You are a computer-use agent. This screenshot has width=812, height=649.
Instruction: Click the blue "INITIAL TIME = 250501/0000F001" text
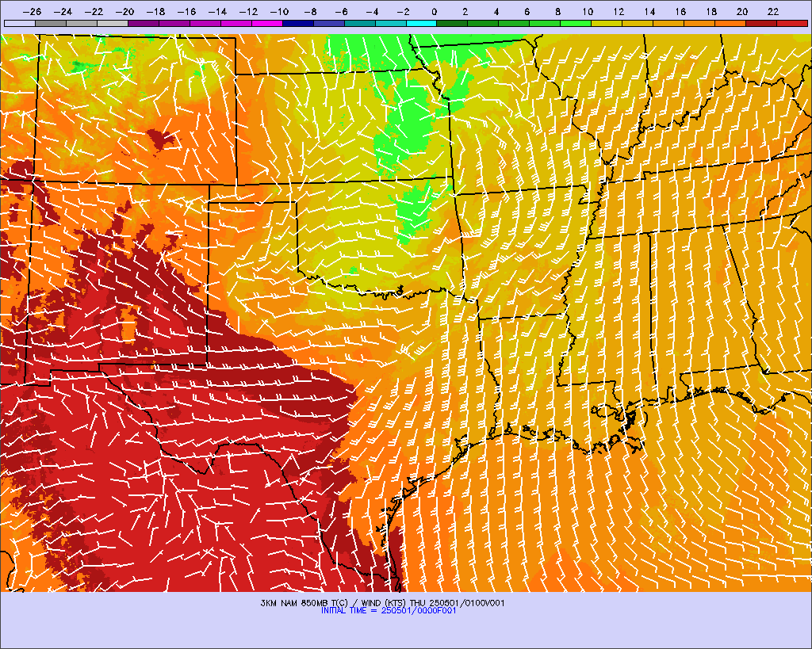[389, 611]
